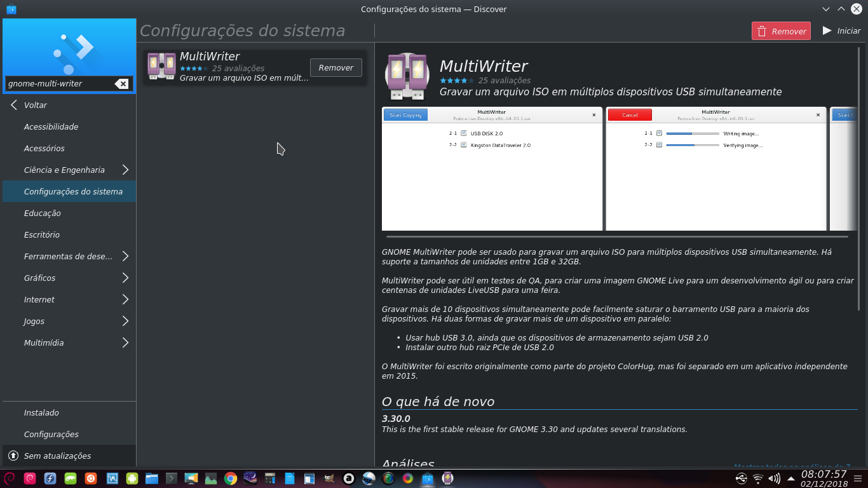Expand the Gráficos category

pyautogui.click(x=69, y=278)
